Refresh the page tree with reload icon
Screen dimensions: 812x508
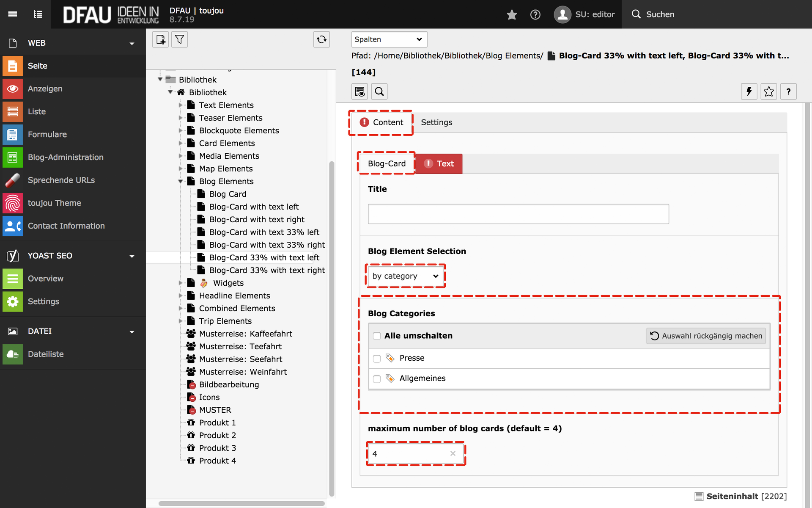pos(321,39)
